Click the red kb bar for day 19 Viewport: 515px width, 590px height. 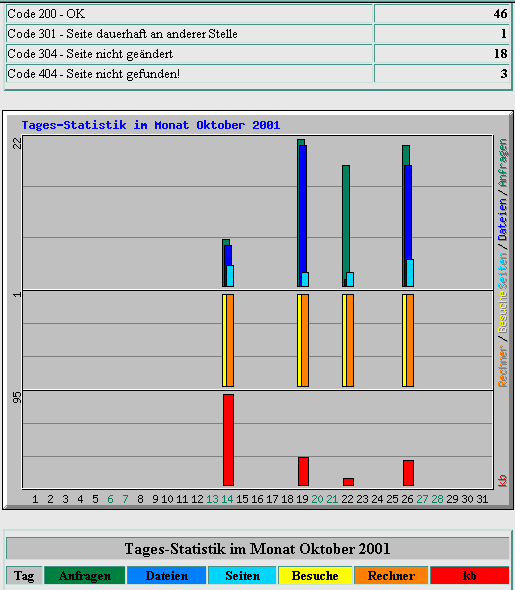(x=304, y=471)
